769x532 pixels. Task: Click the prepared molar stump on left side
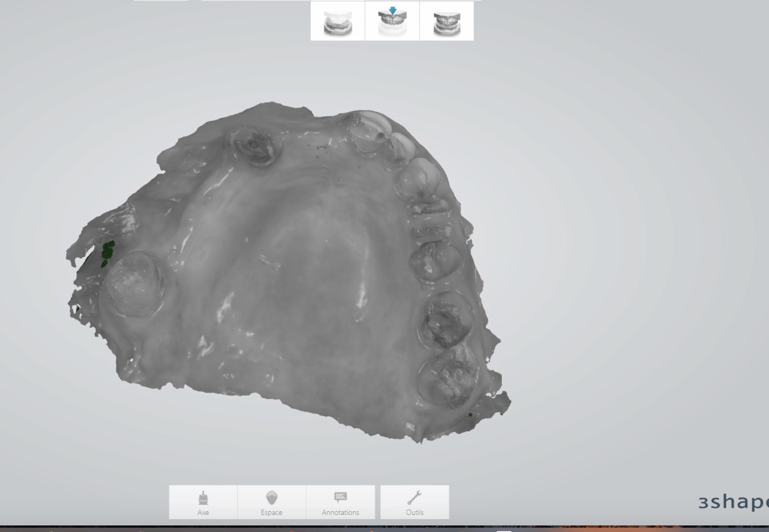point(134,283)
